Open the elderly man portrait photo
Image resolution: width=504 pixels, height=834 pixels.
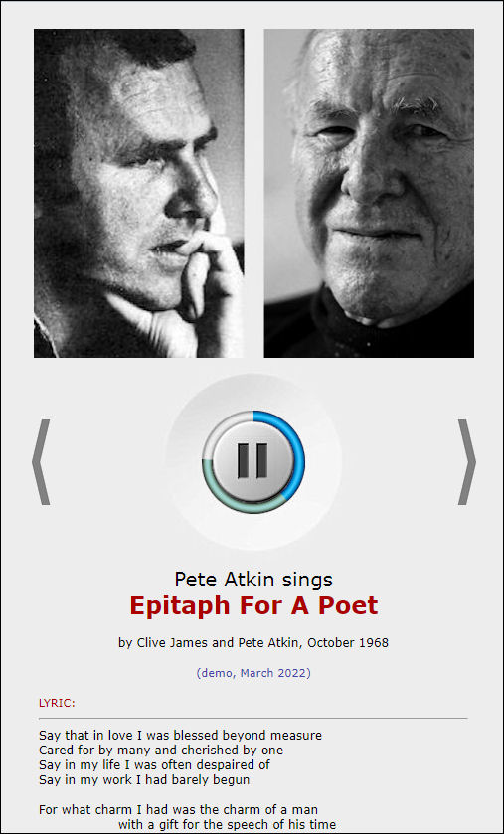pos(369,193)
